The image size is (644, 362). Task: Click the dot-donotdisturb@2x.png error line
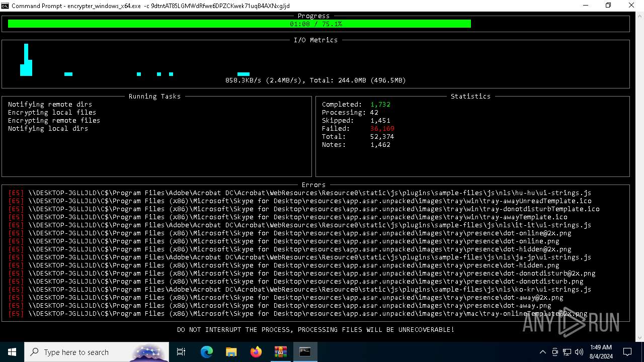click(x=302, y=273)
